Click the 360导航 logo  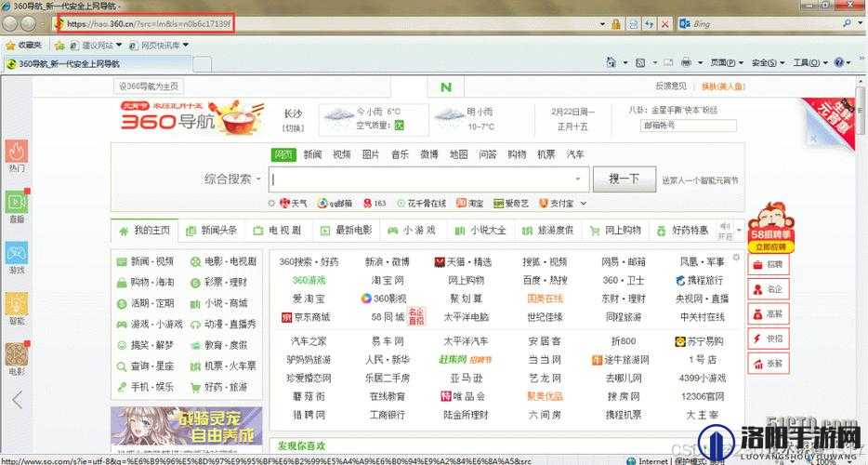pos(191,117)
